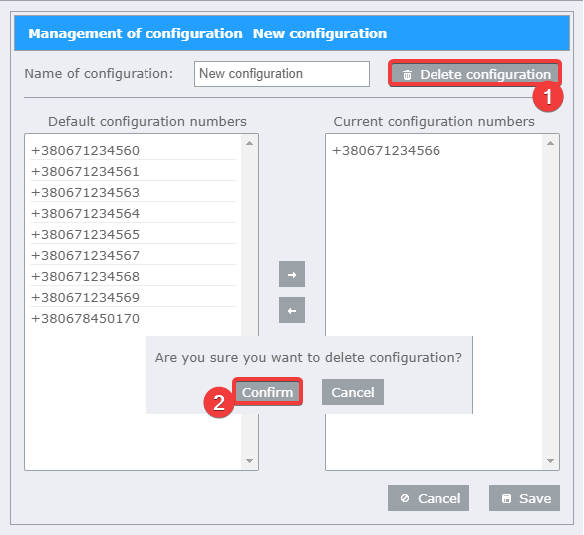Select number +380671234567 in default list
Screen dimensions: 584x535
(133, 255)
